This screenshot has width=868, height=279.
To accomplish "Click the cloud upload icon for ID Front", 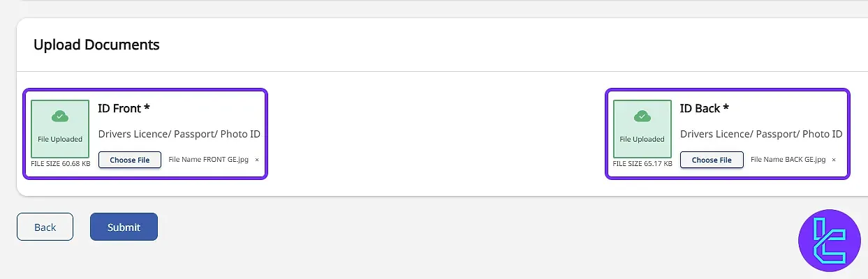I will point(60,116).
